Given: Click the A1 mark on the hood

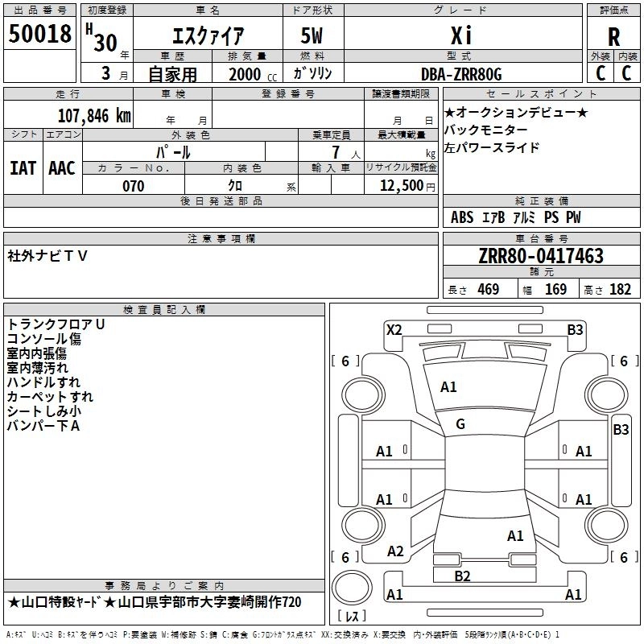Looking at the screenshot, I should 448,387.
